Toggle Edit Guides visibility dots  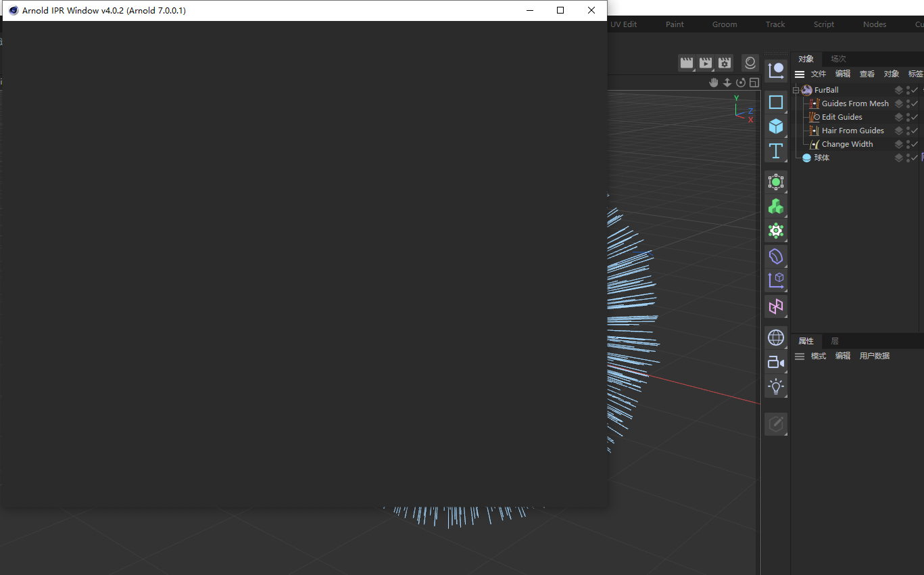pos(908,117)
